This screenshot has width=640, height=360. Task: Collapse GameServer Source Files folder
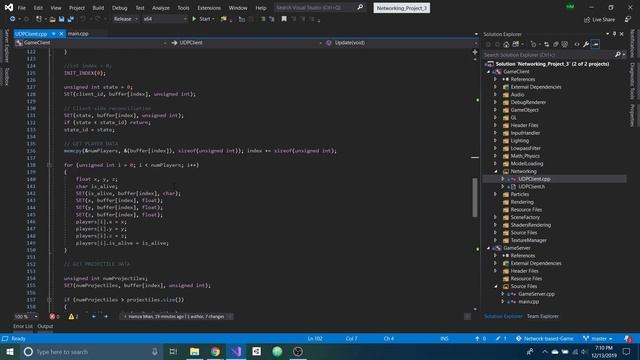click(496, 287)
